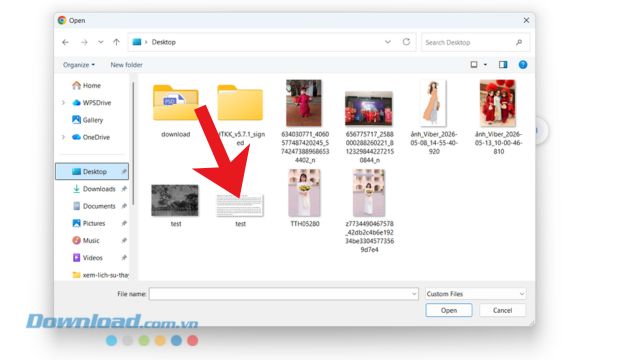Toggle the preview pane
This screenshot has width=640, height=360.
pos(503,64)
